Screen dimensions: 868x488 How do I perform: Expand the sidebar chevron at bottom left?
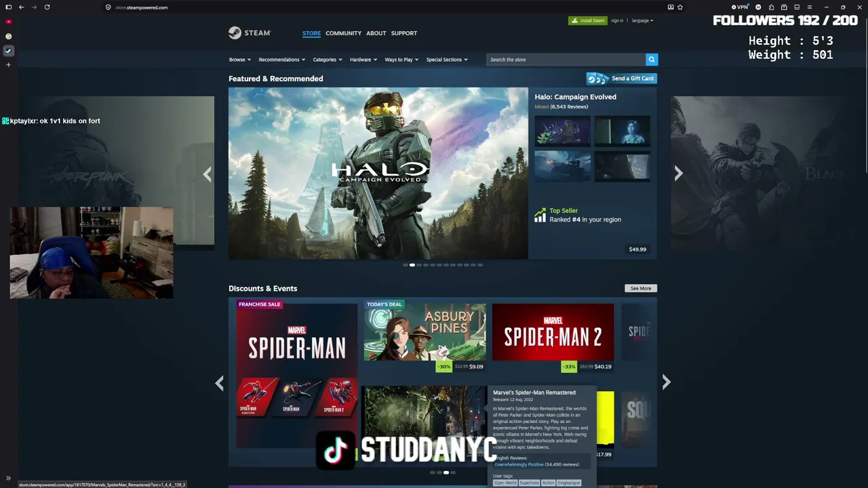click(x=8, y=479)
